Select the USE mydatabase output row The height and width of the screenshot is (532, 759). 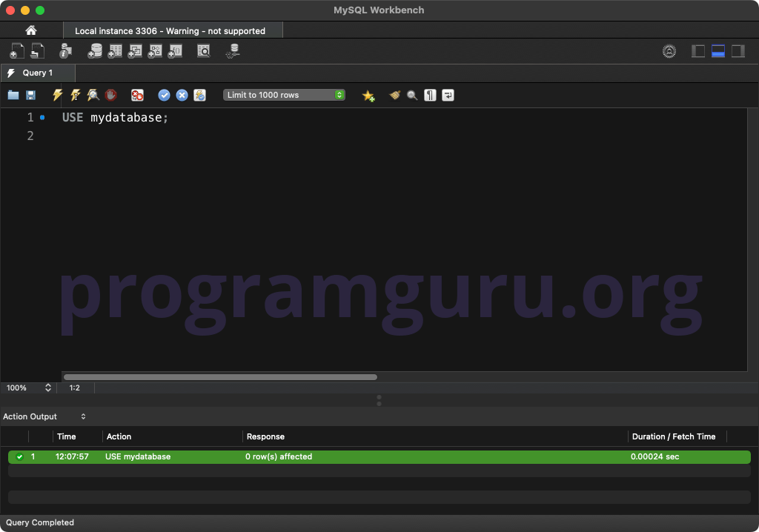click(379, 456)
